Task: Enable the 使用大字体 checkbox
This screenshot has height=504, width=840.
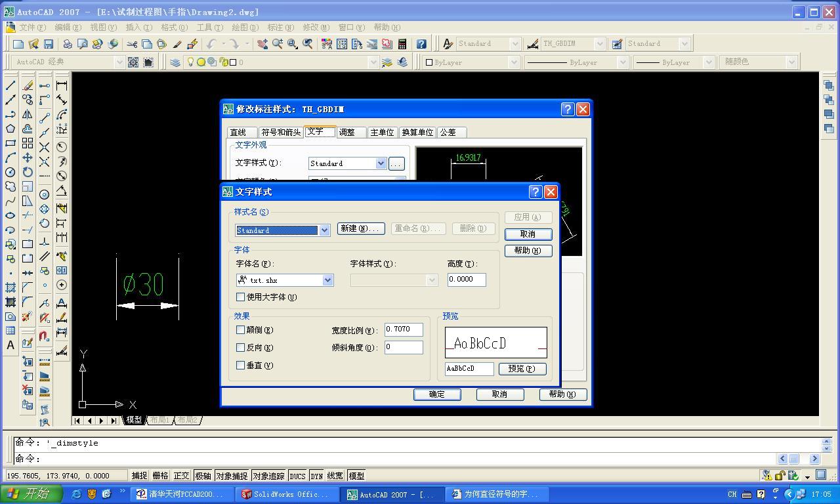Action: tap(241, 297)
